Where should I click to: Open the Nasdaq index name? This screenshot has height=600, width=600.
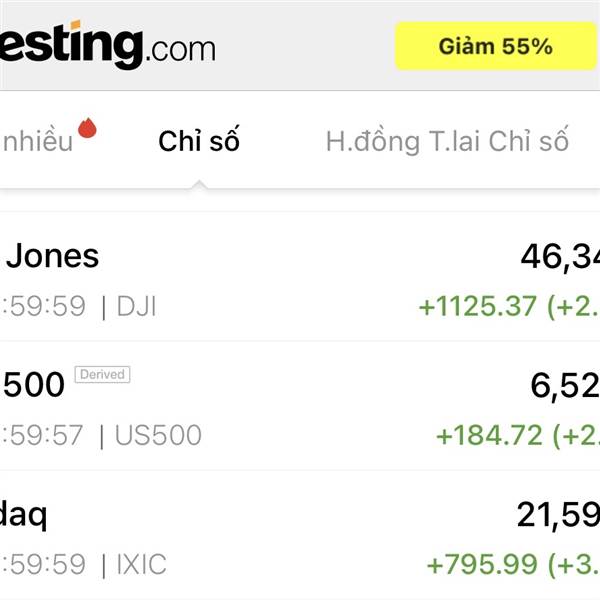(x=23, y=514)
